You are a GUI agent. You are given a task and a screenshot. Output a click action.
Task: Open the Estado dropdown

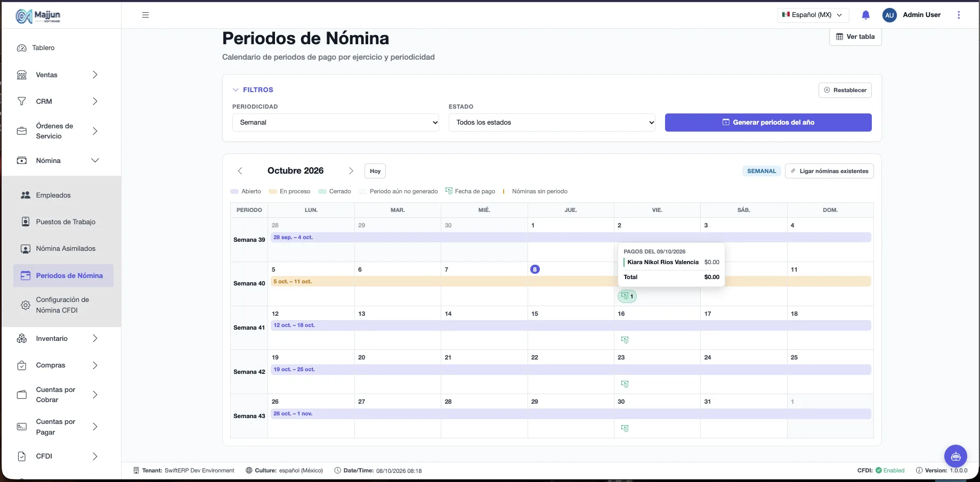tap(552, 122)
